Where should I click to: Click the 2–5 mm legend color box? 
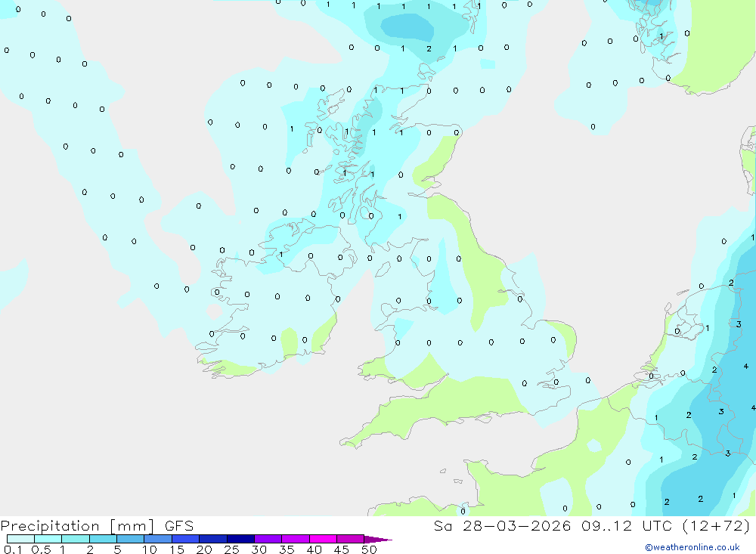pos(103,539)
